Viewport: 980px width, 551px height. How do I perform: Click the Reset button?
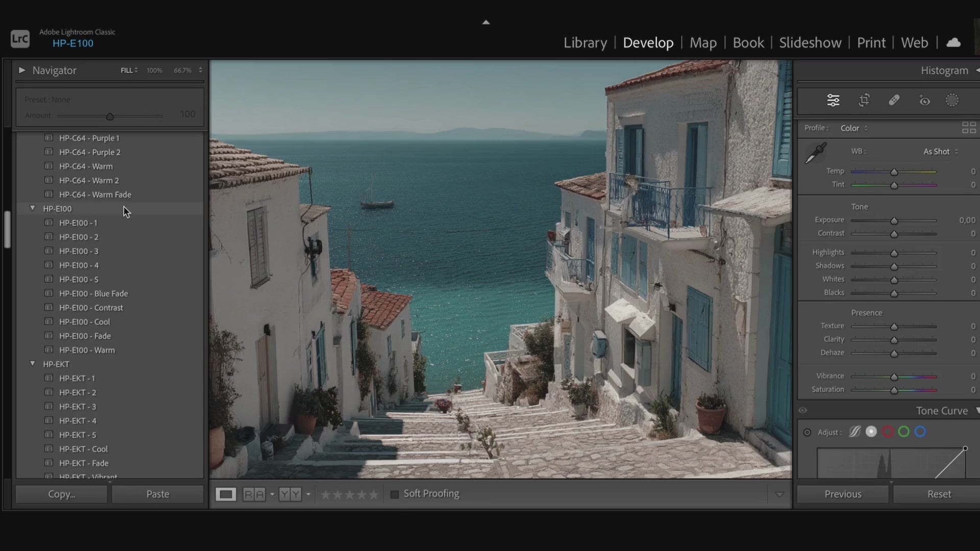click(939, 494)
